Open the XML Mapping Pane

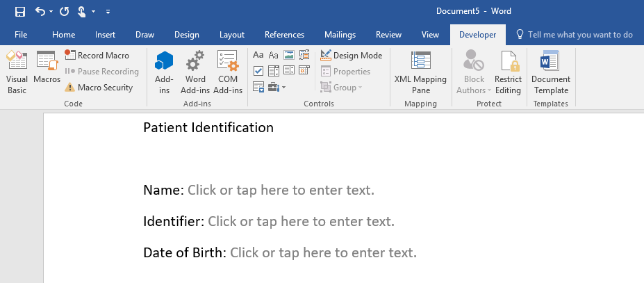(420, 74)
